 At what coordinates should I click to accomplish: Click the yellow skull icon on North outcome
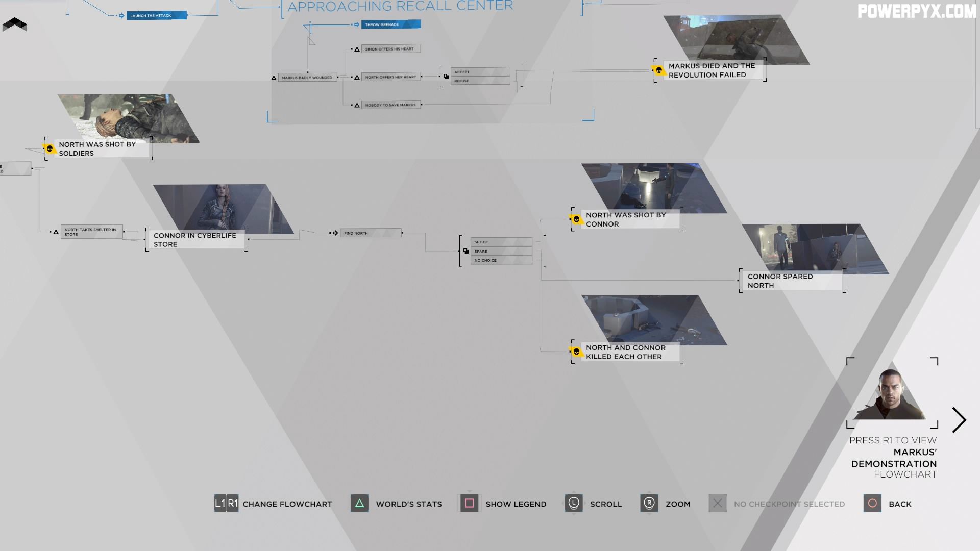coord(48,148)
